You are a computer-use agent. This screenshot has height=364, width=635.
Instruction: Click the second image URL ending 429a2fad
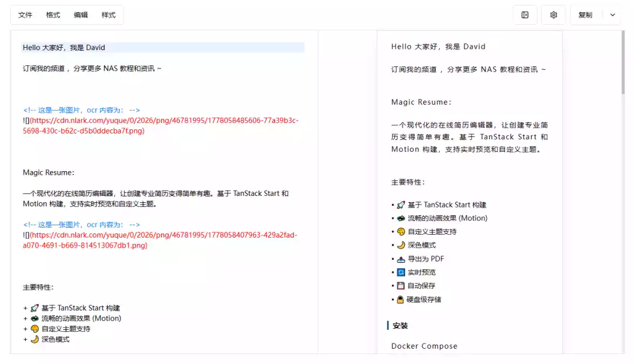[160, 240]
